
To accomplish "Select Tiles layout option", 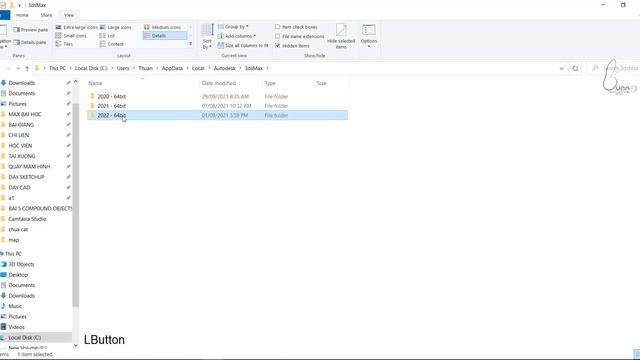I will click(64, 44).
